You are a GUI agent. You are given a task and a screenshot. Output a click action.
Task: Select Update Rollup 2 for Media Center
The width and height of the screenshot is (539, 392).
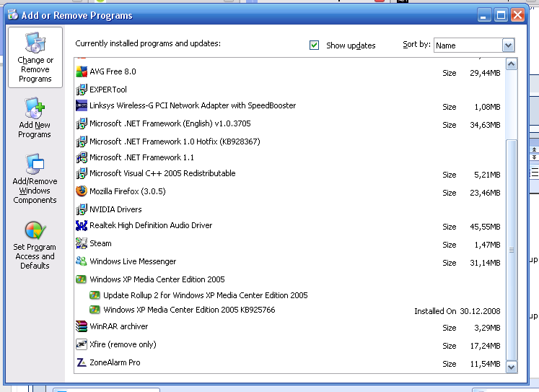point(289,295)
